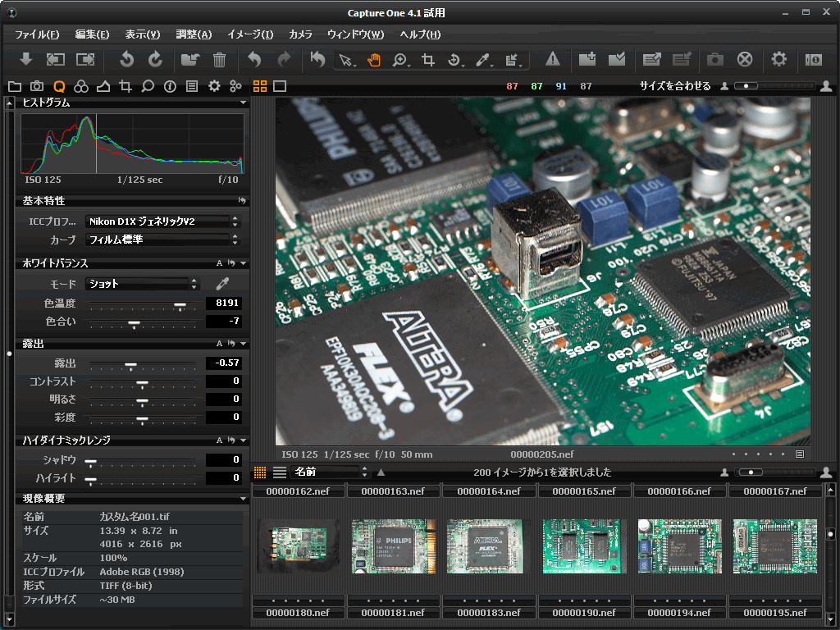This screenshot has height=630, width=840.
Task: Rotate image clockwise
Action: tap(155, 59)
